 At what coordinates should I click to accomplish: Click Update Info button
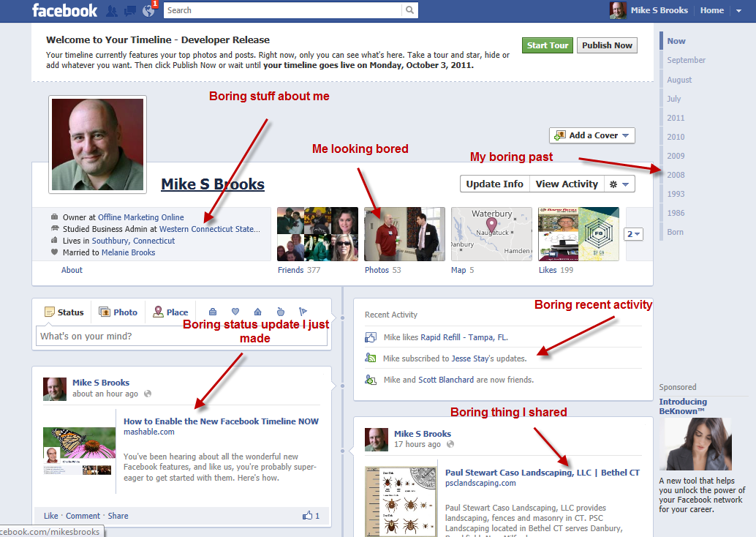coord(495,184)
